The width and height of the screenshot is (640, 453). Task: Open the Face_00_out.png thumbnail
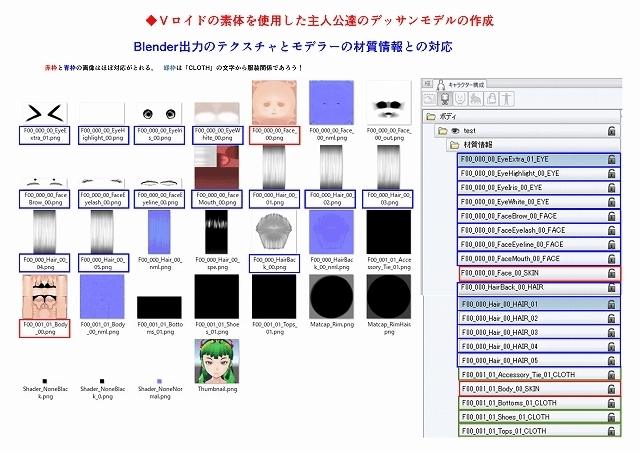(x=389, y=102)
